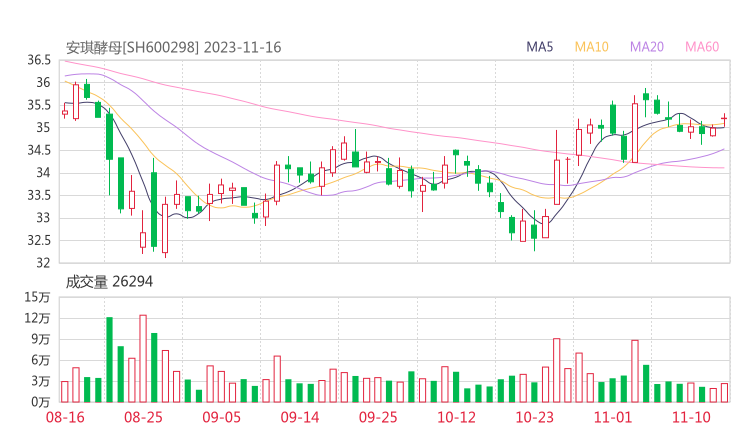
Task: Select the first candlestick at 08-16
Action: pyautogui.click(x=65, y=110)
